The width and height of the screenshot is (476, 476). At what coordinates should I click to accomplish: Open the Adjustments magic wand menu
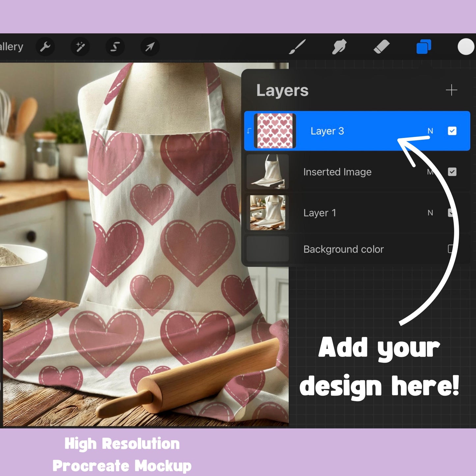pyautogui.click(x=80, y=46)
